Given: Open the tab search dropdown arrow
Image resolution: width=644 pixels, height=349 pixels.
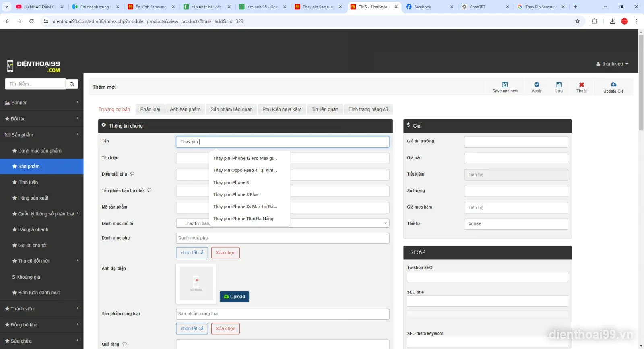Looking at the screenshot, I should 6,7.
